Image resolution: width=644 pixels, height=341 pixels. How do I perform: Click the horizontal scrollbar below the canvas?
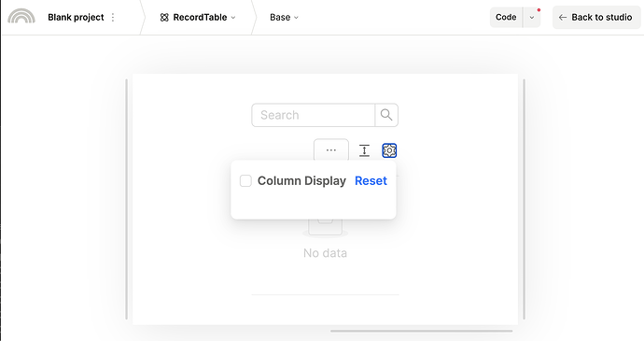click(x=421, y=331)
